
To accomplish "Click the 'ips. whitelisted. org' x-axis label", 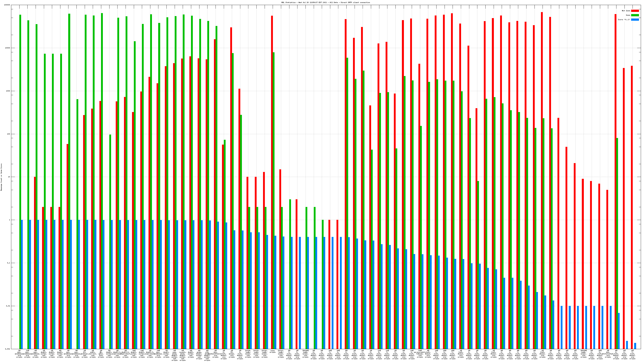I will pyautogui.click(x=608, y=354).
